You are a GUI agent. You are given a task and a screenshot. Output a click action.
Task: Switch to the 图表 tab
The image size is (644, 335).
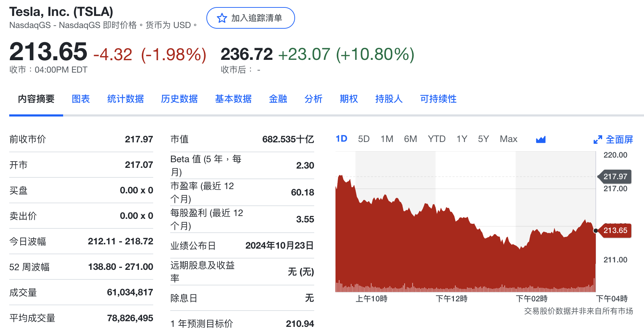pos(81,99)
